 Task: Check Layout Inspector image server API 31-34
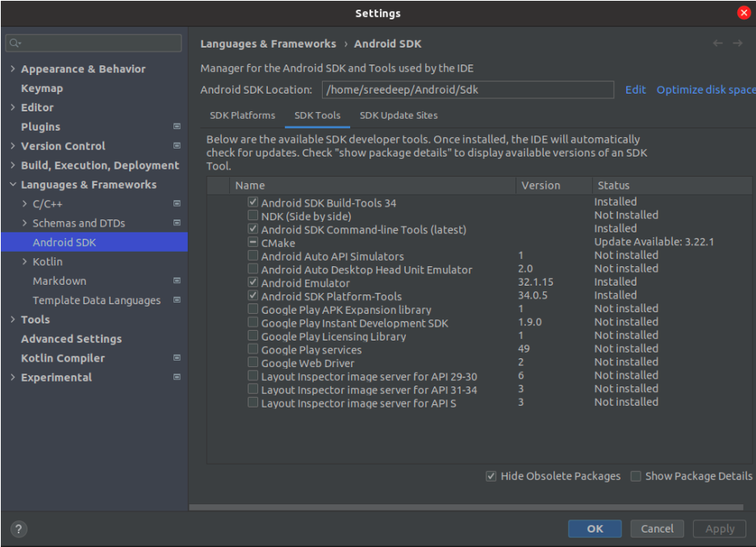(253, 389)
